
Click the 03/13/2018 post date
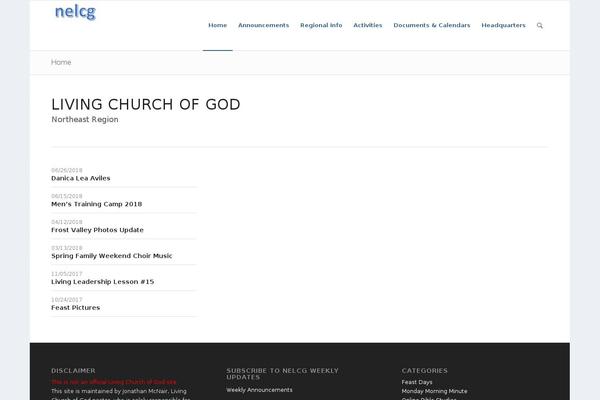click(67, 248)
